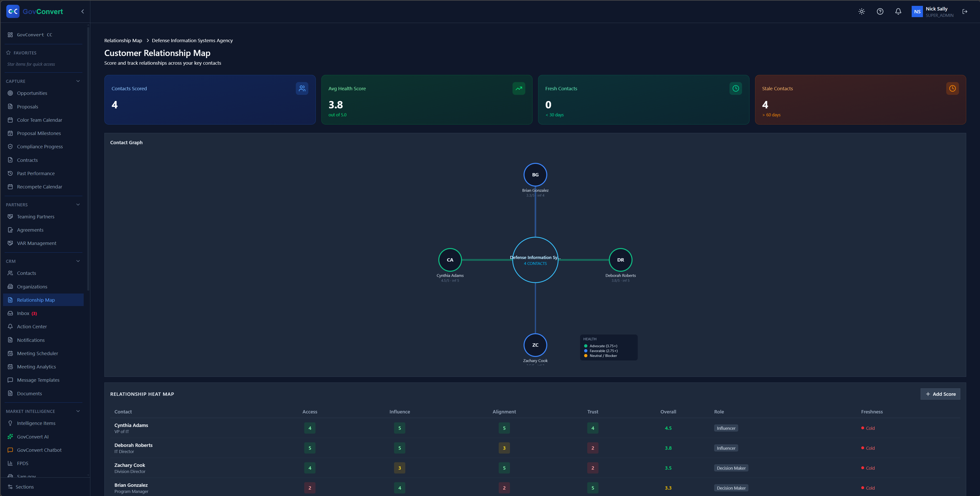Image resolution: width=980 pixels, height=496 pixels.
Task: Click the GovConvert Chatbot icon
Action: pos(10,450)
